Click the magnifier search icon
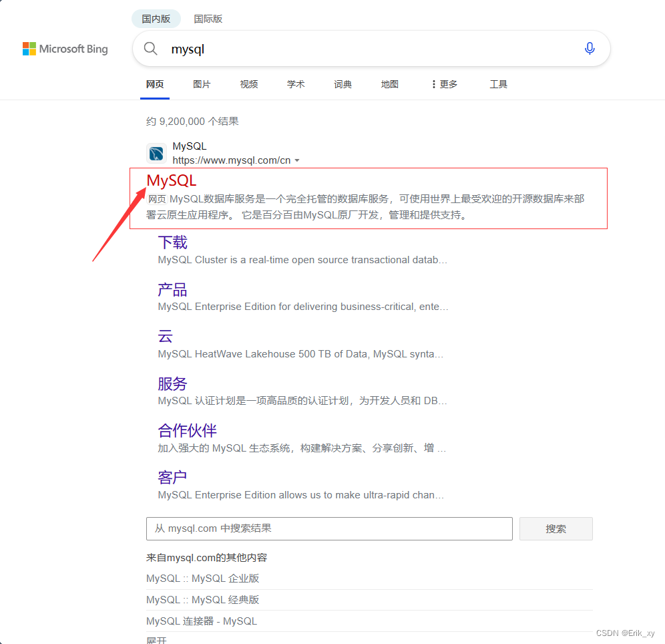 click(150, 48)
